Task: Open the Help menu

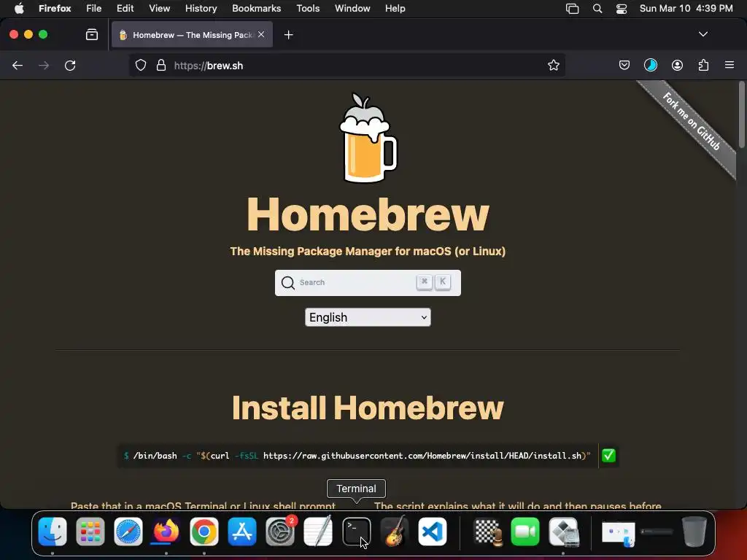Action: coord(395,9)
